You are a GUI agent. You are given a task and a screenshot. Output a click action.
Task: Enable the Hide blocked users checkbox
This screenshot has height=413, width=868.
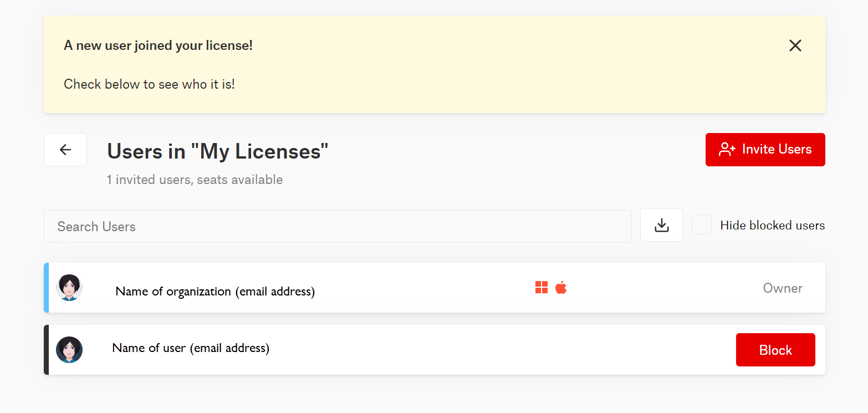pyautogui.click(x=701, y=225)
